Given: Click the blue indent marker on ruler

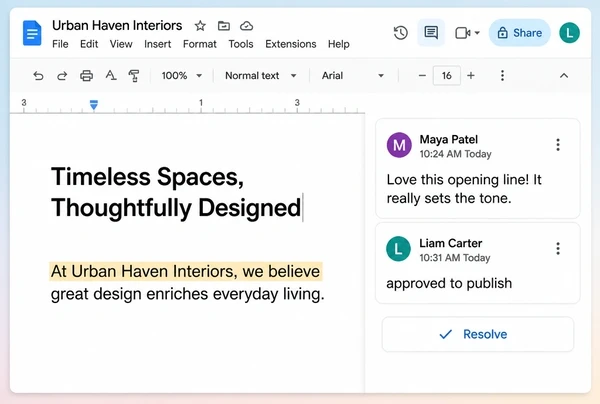Looking at the screenshot, I should (94, 104).
